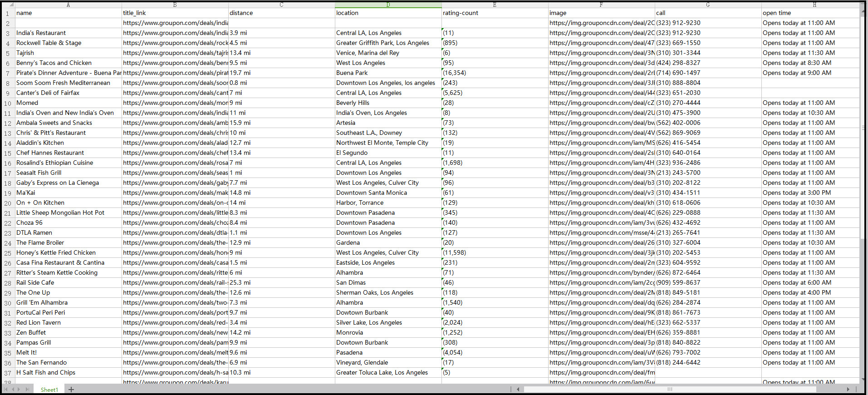868x395 pixels.
Task: Select the cell 'Little Sheep Mongolian Hot Pot'
Action: coord(68,213)
